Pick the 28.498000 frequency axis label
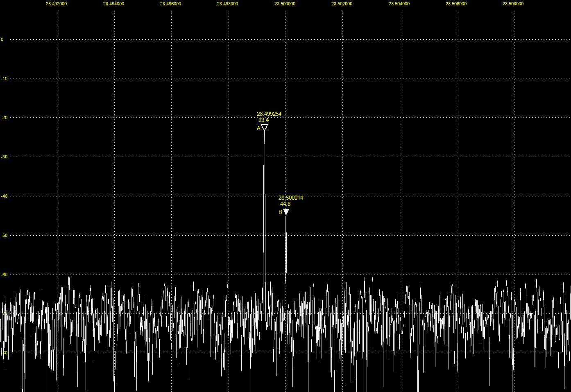The image size is (571, 392). point(227,4)
